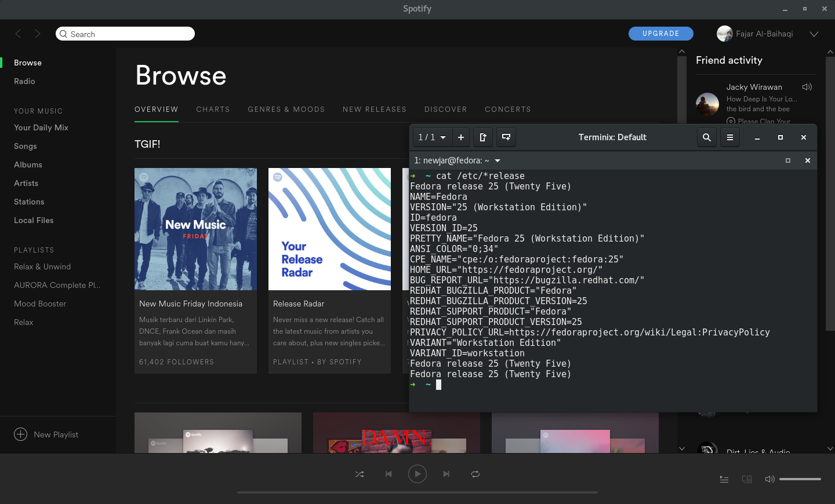Open the Artists section
Image resolution: width=835 pixels, height=504 pixels.
pos(26,183)
